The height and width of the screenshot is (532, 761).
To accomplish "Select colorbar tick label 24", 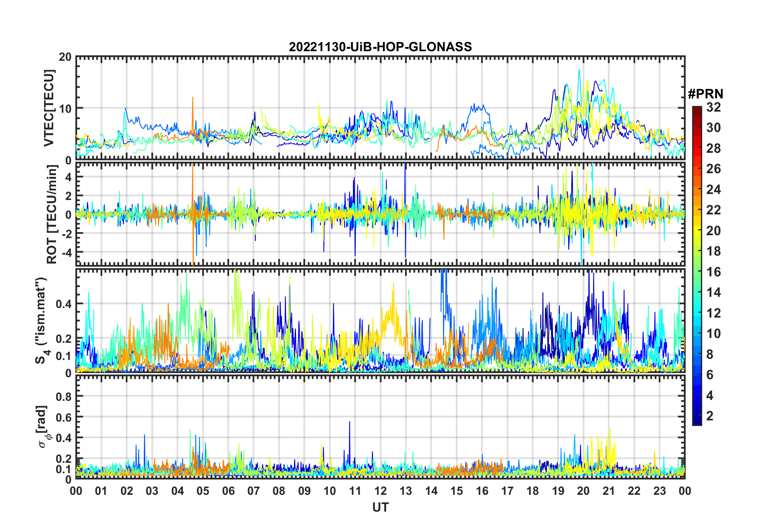I will pos(713,190).
